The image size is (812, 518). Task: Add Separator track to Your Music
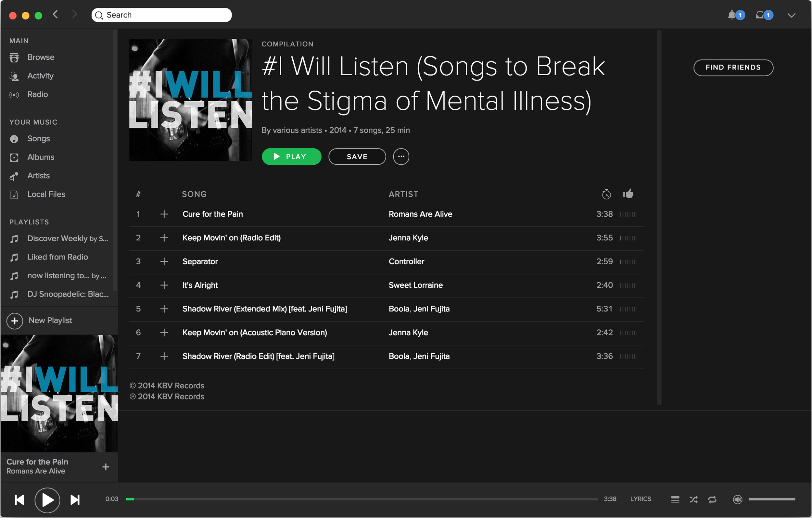coord(164,261)
